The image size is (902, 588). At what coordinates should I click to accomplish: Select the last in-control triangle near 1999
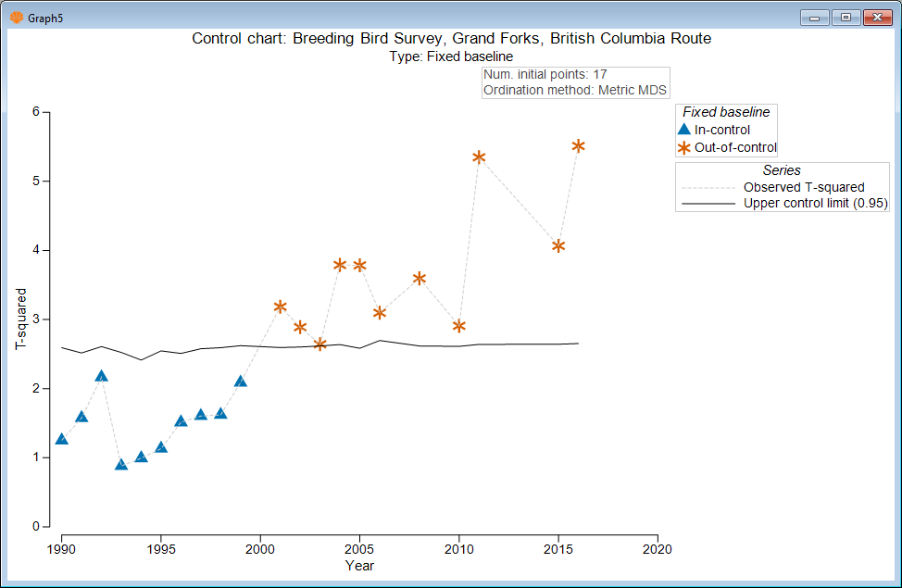[240, 380]
